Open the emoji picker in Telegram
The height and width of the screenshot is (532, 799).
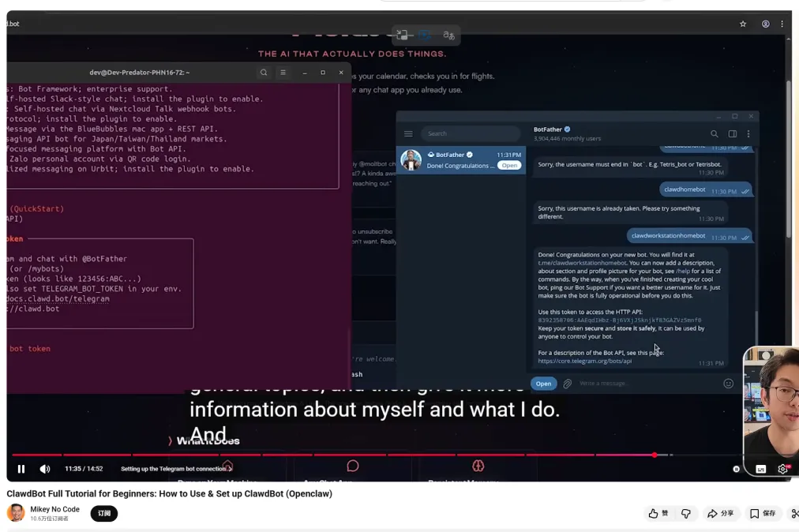tap(729, 384)
